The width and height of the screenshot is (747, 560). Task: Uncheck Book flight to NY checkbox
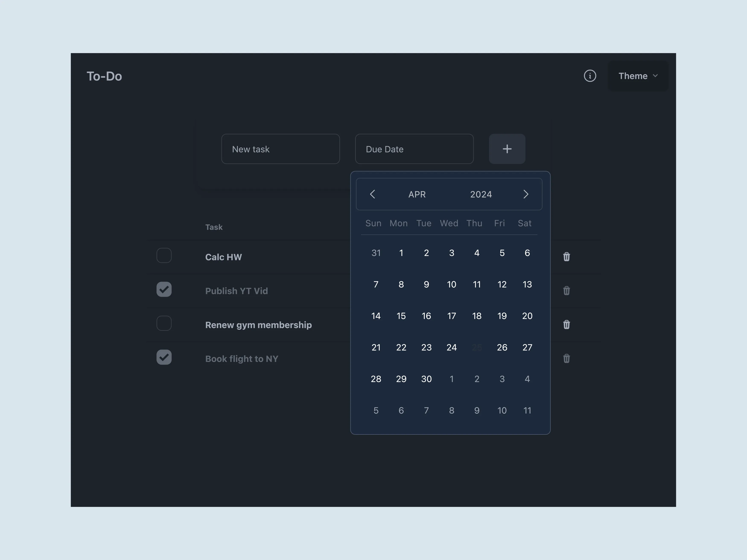click(164, 358)
